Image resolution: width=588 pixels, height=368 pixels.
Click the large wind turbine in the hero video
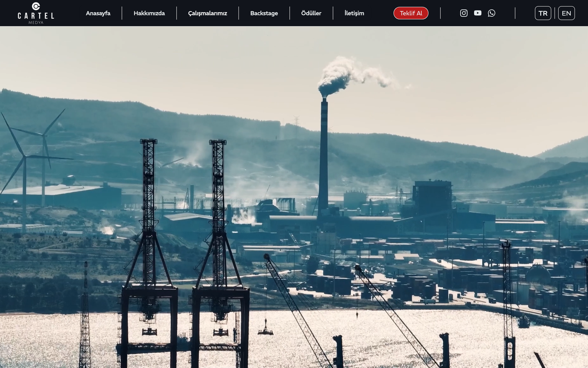24,172
